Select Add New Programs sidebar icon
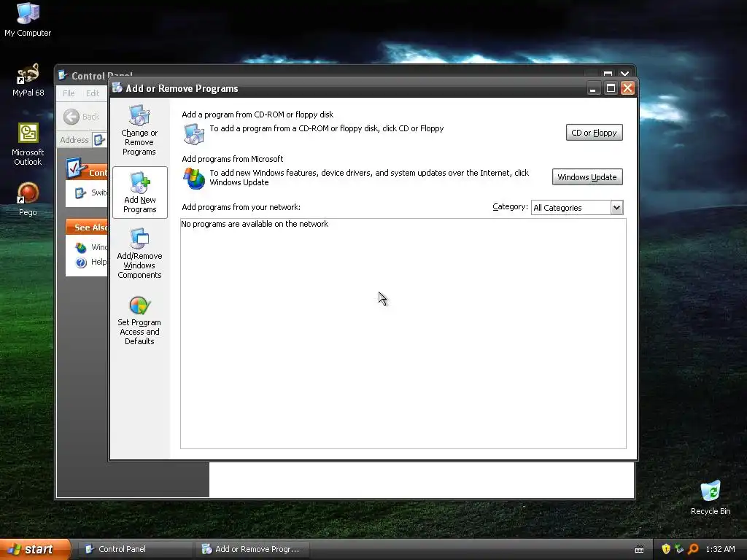Screen dimensions: 747x560 coord(139,192)
